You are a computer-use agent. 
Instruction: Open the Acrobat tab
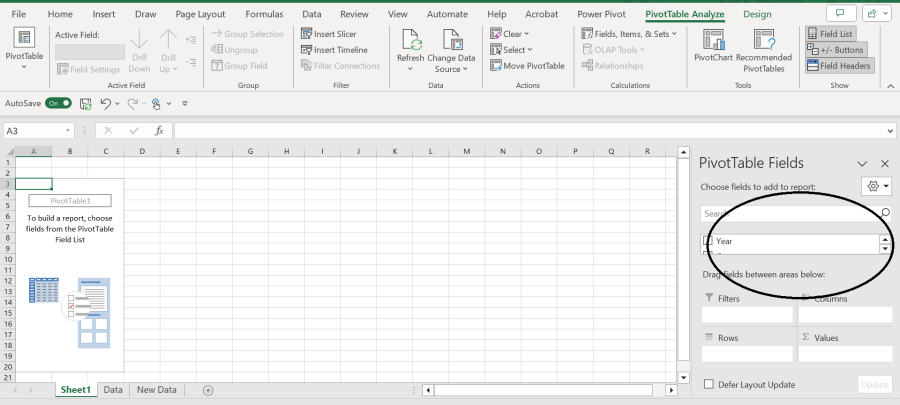click(x=542, y=14)
